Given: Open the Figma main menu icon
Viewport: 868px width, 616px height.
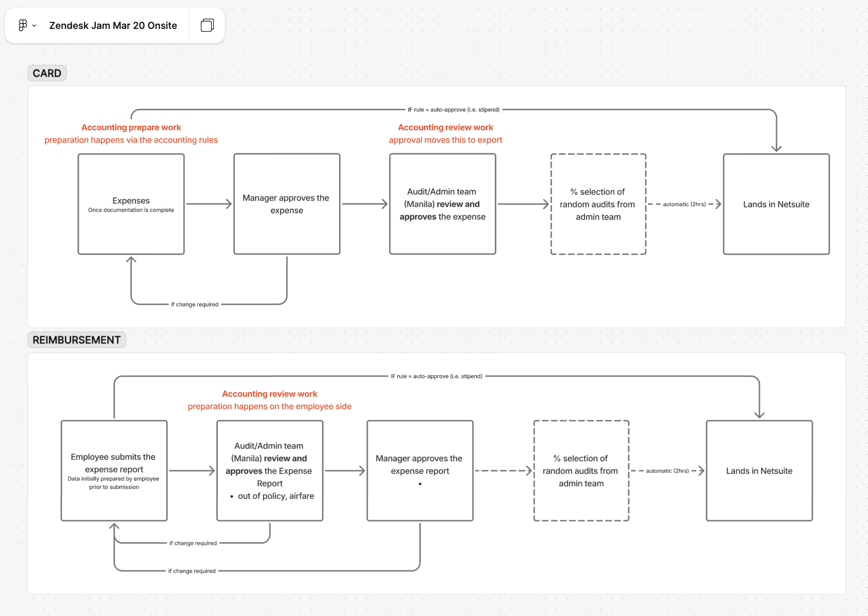Looking at the screenshot, I should [x=22, y=25].
